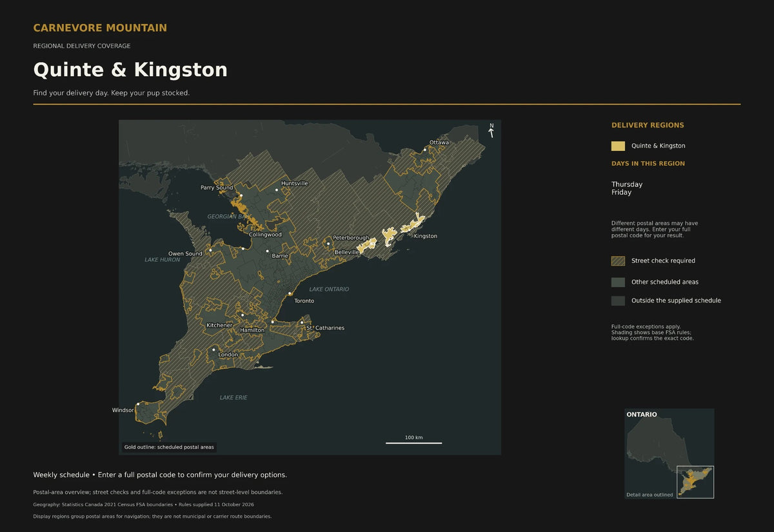The height and width of the screenshot is (532, 774).
Task: Click the Ottawa city label
Action: point(439,143)
